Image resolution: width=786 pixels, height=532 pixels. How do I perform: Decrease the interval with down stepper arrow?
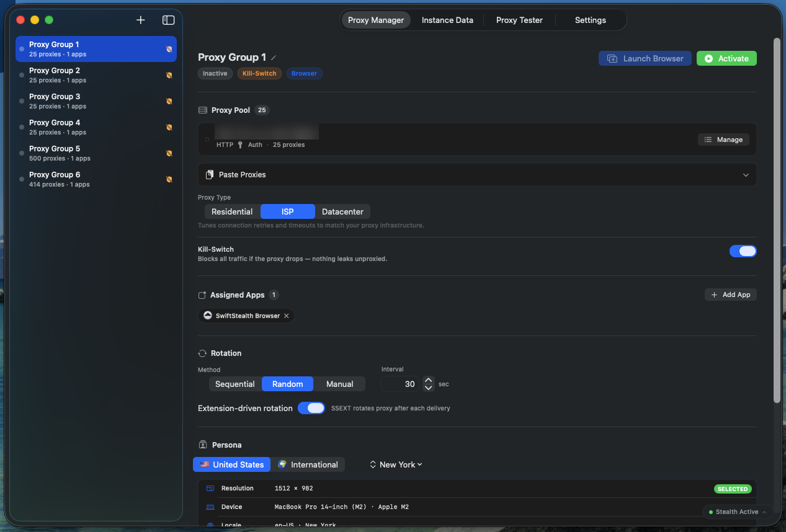[x=428, y=388]
